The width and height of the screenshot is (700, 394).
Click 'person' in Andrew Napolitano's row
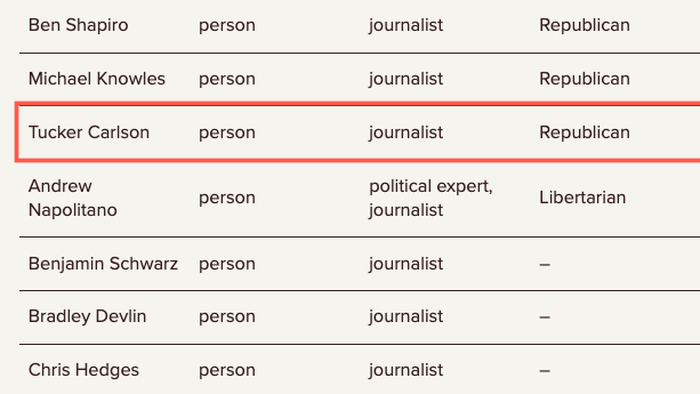pos(227,198)
